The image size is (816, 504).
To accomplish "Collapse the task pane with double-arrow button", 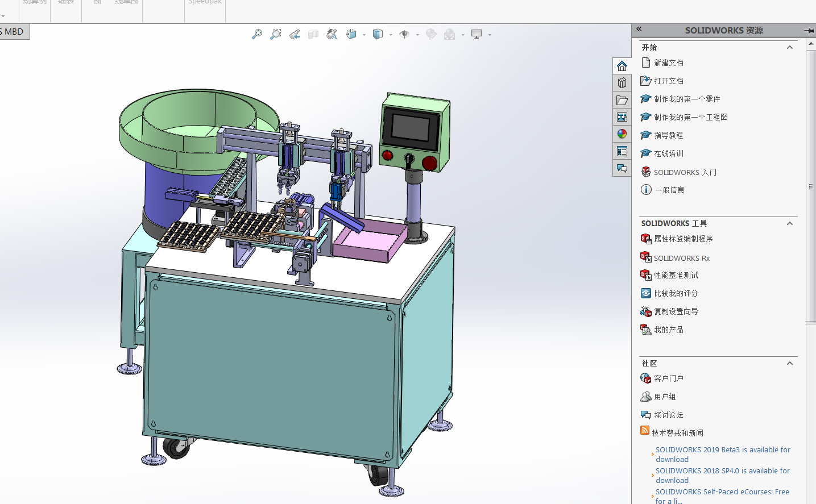I will [639, 29].
